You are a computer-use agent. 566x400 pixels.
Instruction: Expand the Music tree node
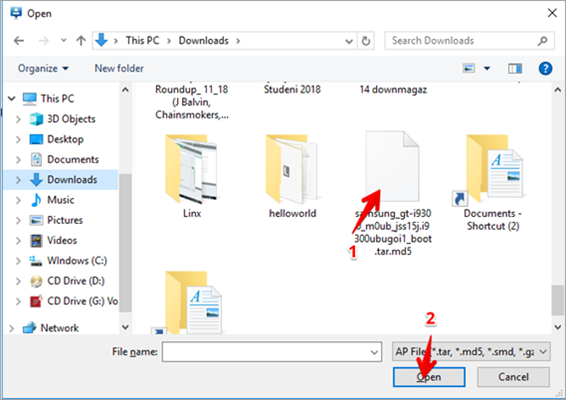(18, 200)
